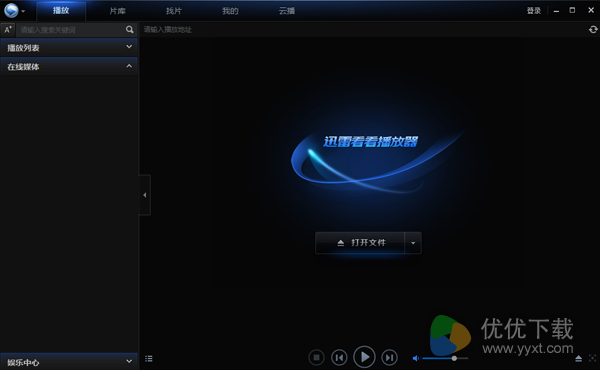The width and height of the screenshot is (600, 370).
Task: Click the next track button
Action: tap(390, 358)
